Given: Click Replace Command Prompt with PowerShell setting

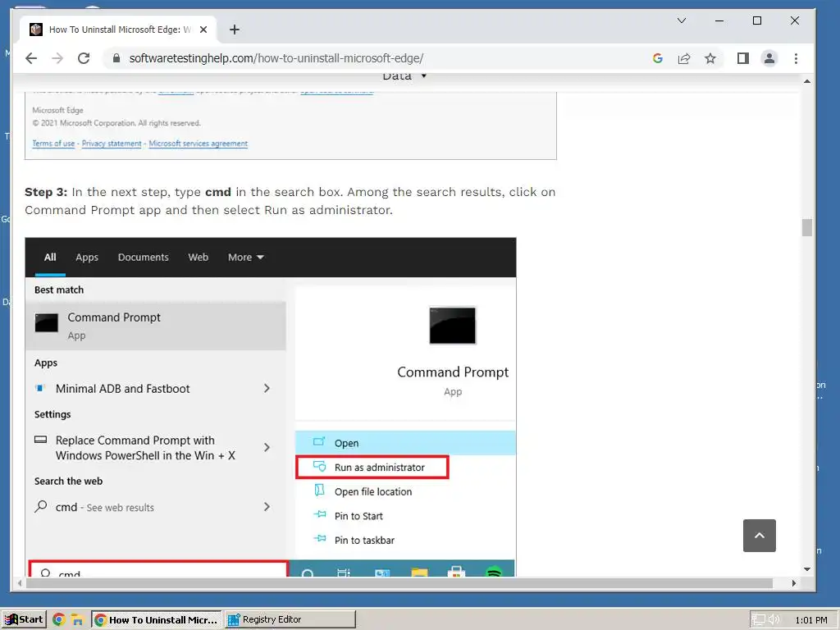Looking at the screenshot, I should 145,448.
